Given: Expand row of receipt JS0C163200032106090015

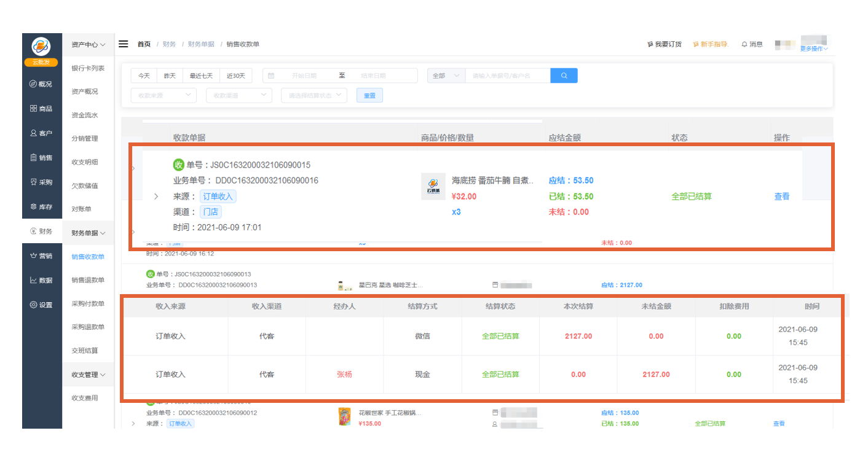Looking at the screenshot, I should tap(156, 197).
